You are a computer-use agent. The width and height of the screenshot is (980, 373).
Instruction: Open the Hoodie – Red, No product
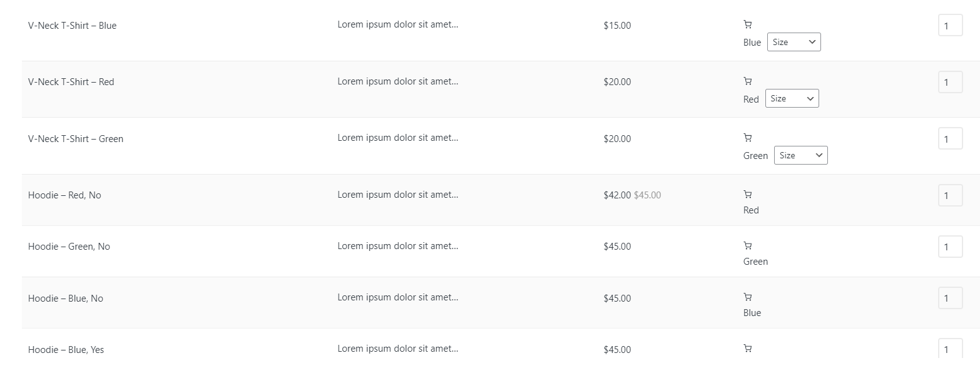[64, 195]
